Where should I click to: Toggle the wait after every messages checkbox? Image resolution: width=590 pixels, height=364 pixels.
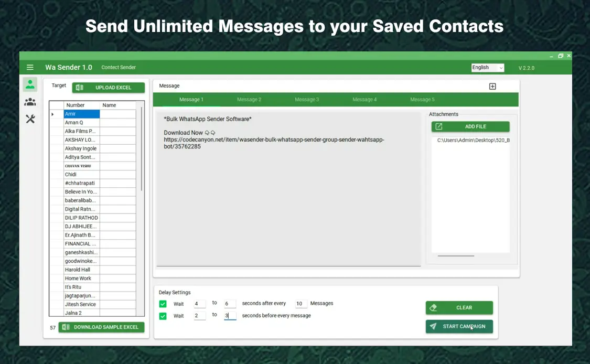163,304
